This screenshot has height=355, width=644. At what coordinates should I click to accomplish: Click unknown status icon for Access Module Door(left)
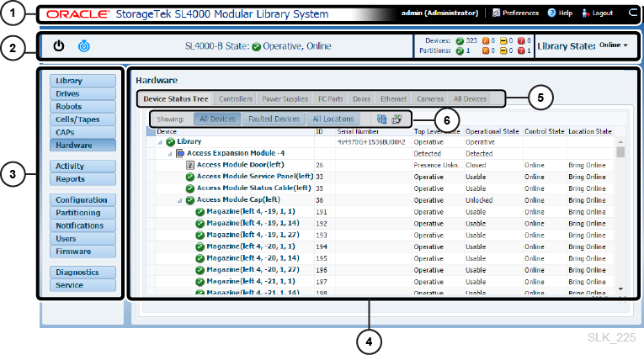pos(189,165)
